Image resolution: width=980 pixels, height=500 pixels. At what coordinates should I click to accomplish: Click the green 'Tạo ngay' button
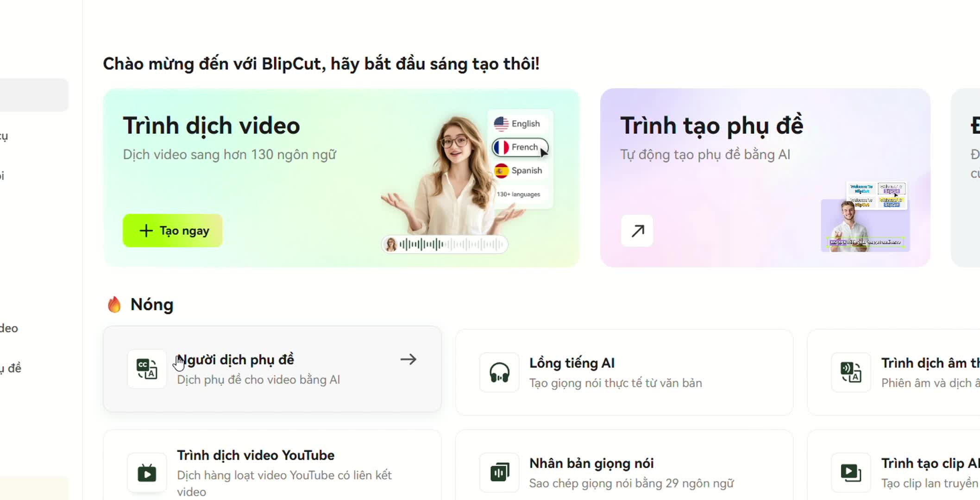click(172, 231)
